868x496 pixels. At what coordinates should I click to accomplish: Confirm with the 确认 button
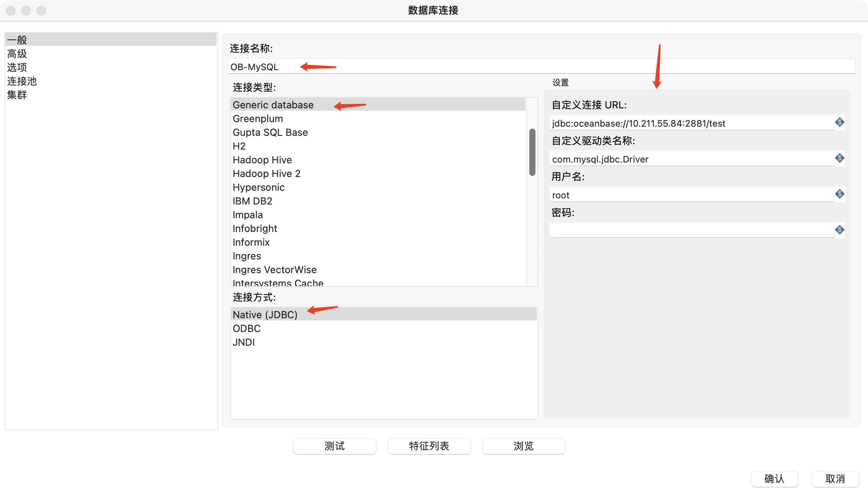pos(774,479)
